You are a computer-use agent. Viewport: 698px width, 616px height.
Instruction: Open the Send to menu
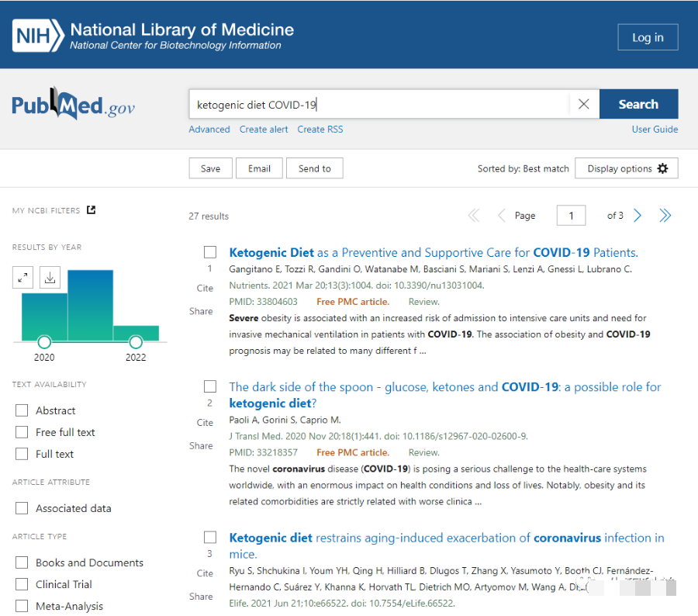click(x=314, y=168)
